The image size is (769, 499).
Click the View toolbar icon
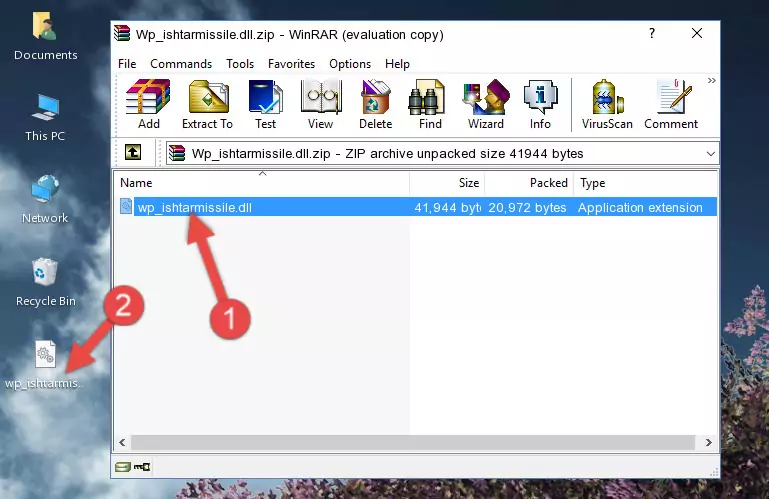321,104
